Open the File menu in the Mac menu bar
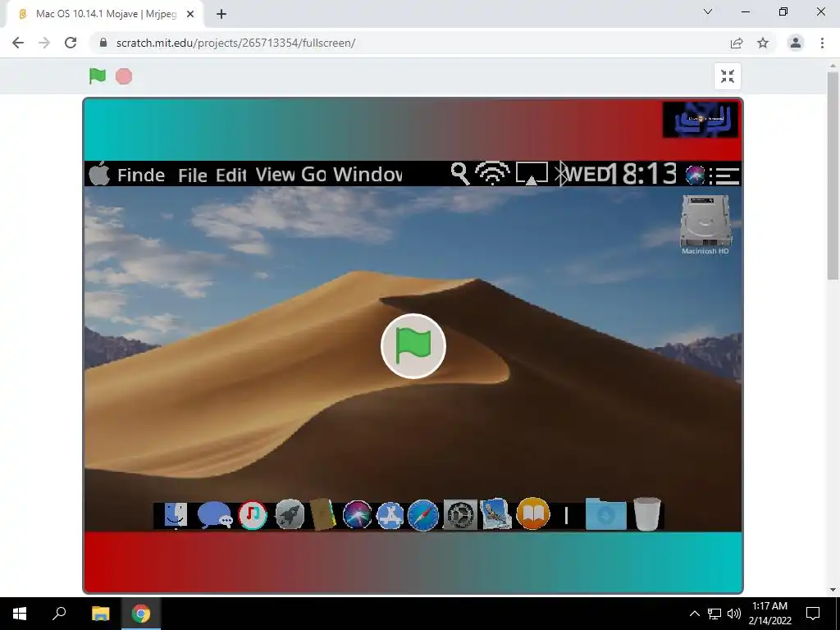The image size is (840, 630). point(192,176)
